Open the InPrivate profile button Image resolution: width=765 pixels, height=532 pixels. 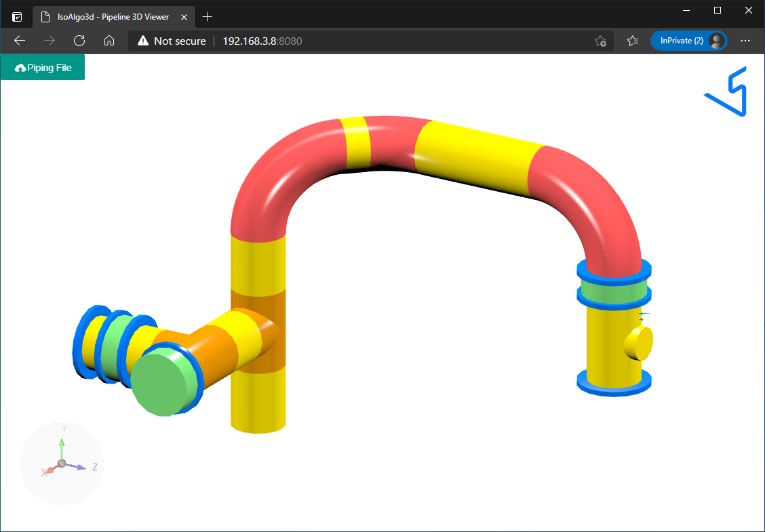tap(689, 41)
